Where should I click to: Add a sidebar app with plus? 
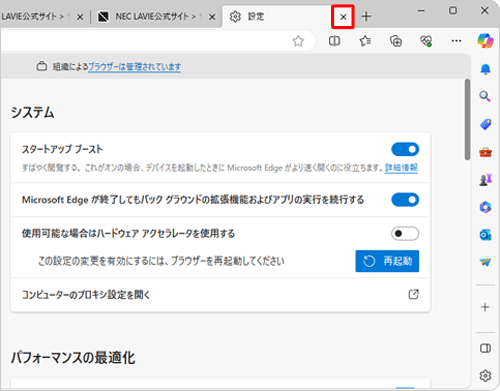[x=485, y=307]
